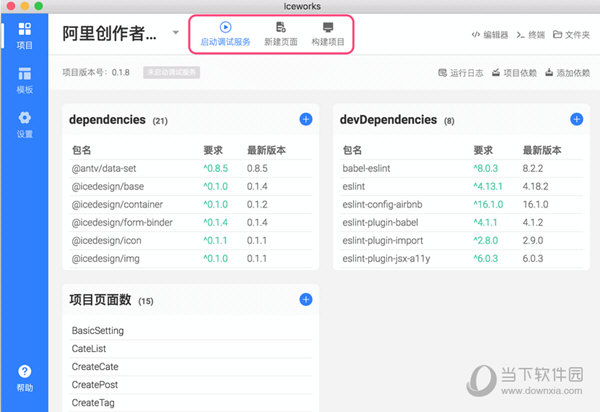
Task: Select the eslint-config-airbnb package
Action: coord(462,204)
